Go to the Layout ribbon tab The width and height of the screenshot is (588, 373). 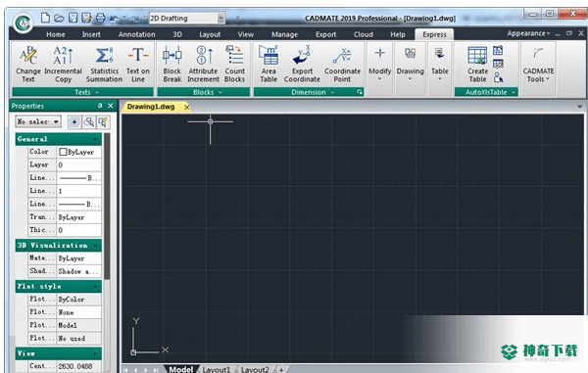tap(210, 34)
